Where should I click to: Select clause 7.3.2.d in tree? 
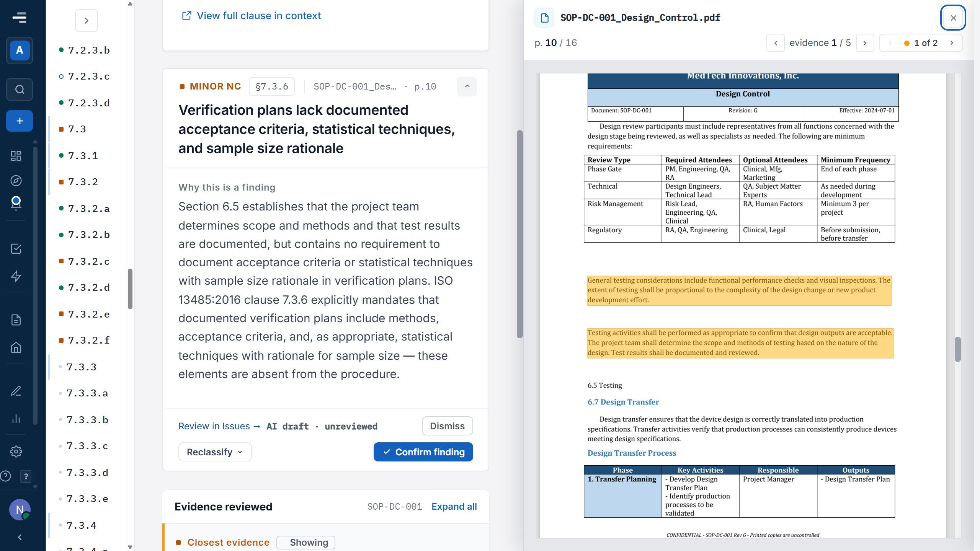click(x=85, y=287)
